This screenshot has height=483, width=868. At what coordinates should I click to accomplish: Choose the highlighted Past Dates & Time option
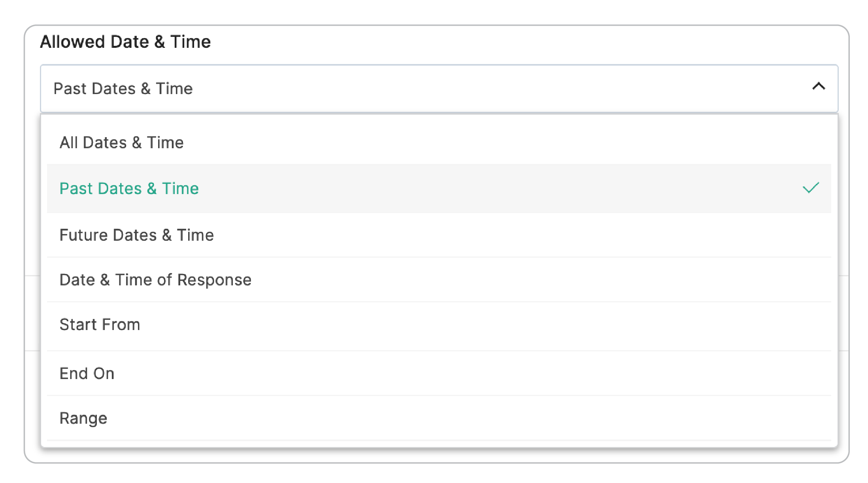click(129, 189)
